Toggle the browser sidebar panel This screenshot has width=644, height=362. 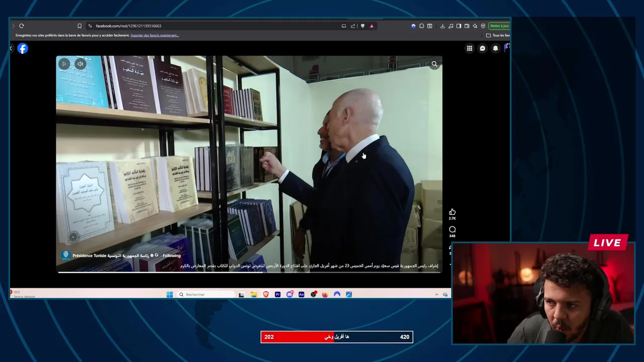tap(459, 26)
